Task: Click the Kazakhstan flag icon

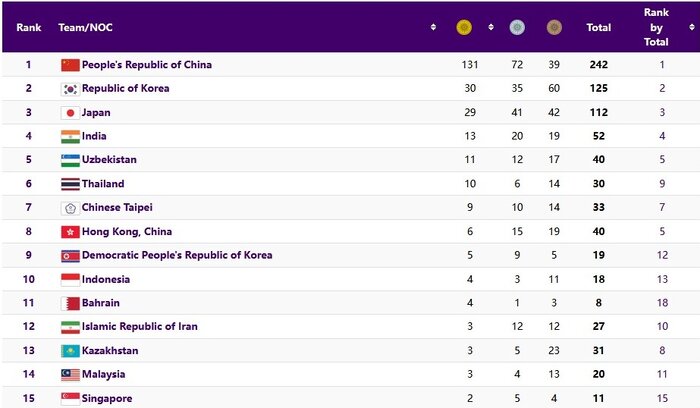Action: pyautogui.click(x=70, y=351)
